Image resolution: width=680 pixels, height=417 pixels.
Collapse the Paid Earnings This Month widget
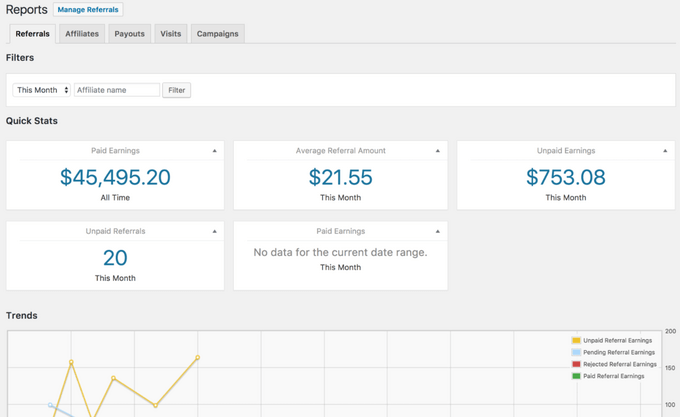click(437, 231)
